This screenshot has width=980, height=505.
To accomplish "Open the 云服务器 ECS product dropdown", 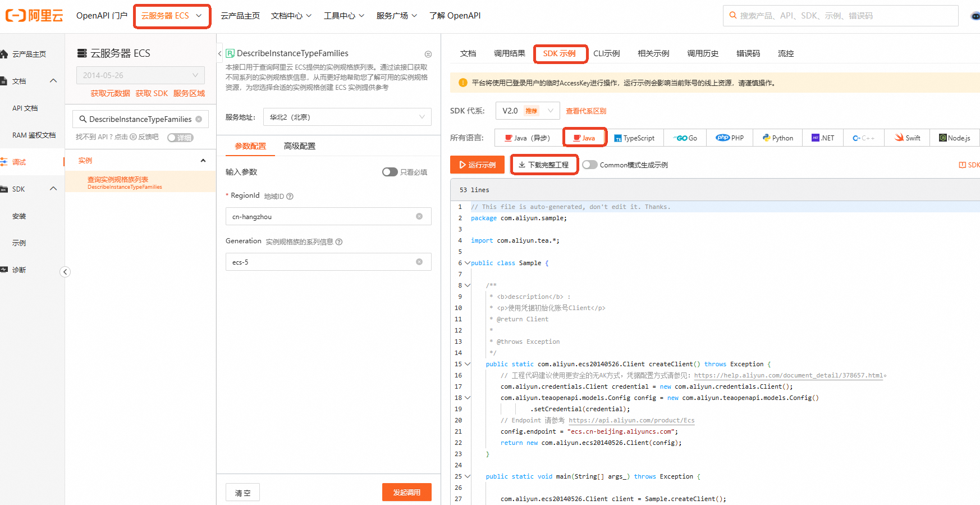I will pos(172,16).
